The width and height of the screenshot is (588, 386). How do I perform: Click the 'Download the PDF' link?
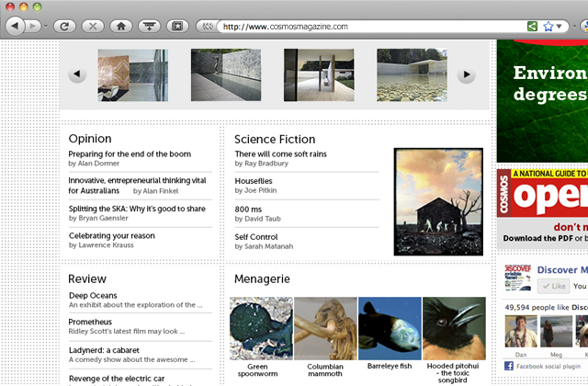(538, 238)
